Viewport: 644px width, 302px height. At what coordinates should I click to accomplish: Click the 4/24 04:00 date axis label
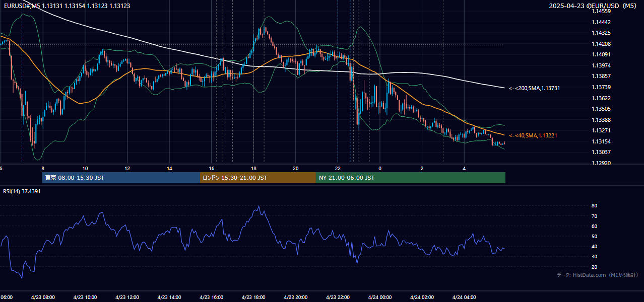coord(464,297)
